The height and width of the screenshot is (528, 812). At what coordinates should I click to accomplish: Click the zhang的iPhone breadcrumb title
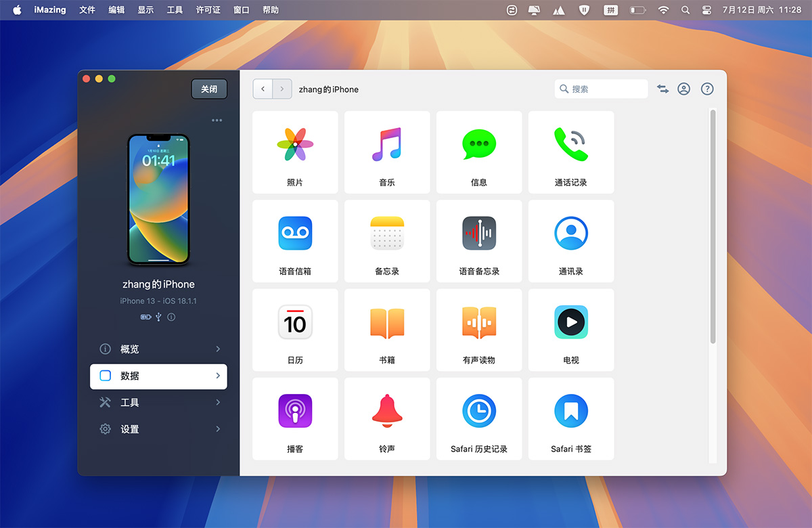[x=329, y=89]
